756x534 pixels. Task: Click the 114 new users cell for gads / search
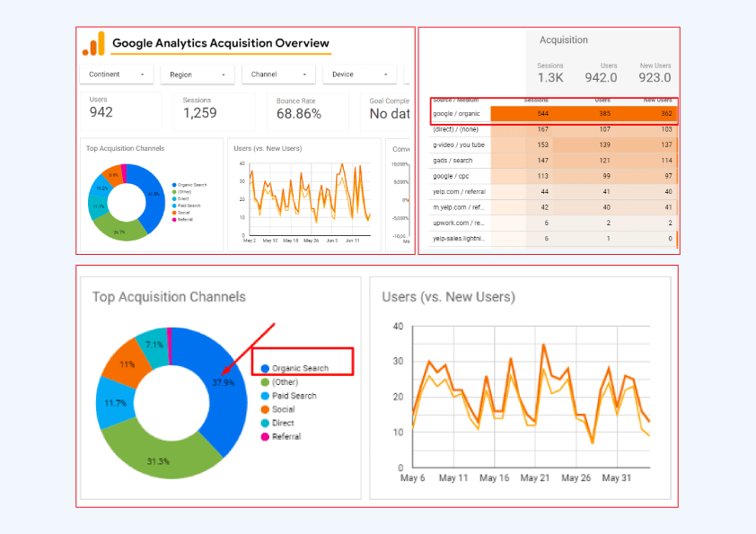[x=666, y=161]
